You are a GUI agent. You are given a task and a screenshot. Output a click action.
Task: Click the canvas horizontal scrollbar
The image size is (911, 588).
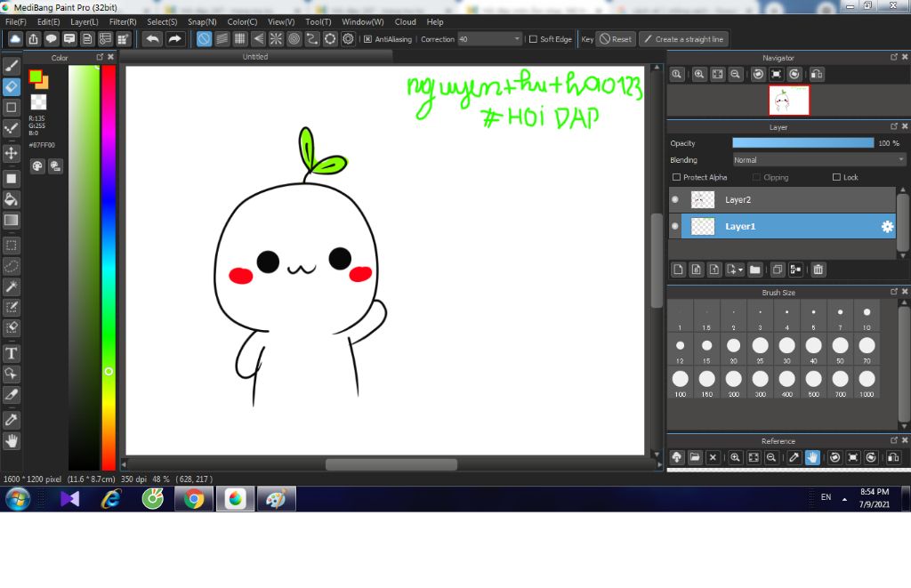tap(391, 464)
